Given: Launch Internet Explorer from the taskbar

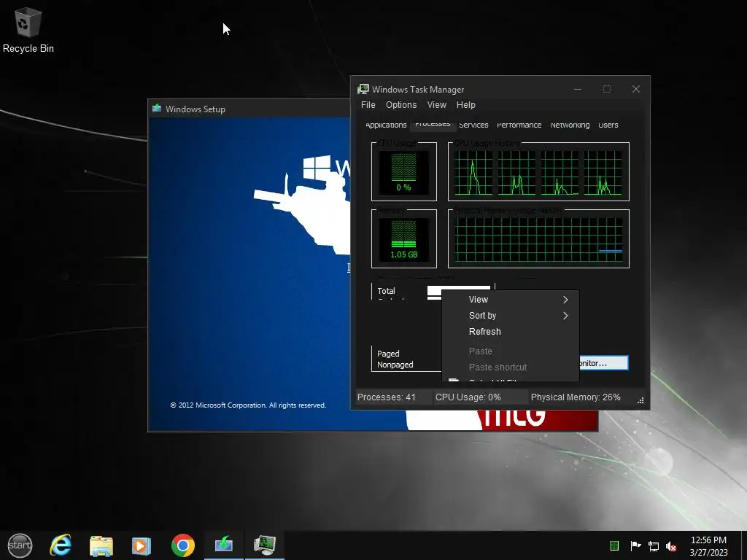Looking at the screenshot, I should coord(61,545).
